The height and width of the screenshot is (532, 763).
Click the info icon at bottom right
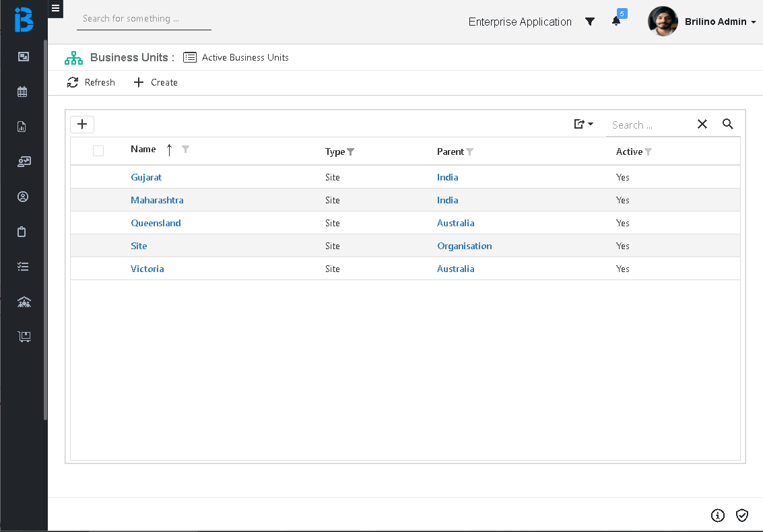[718, 515]
